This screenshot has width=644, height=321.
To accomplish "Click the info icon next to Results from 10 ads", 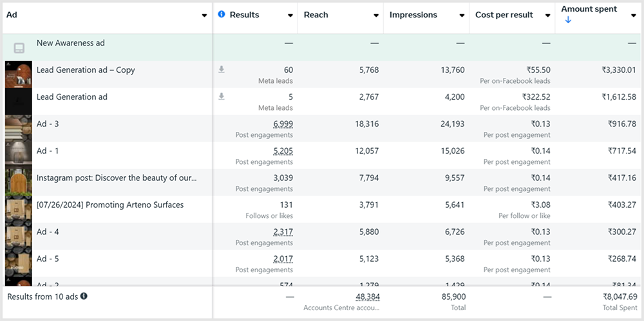I will 84,297.
